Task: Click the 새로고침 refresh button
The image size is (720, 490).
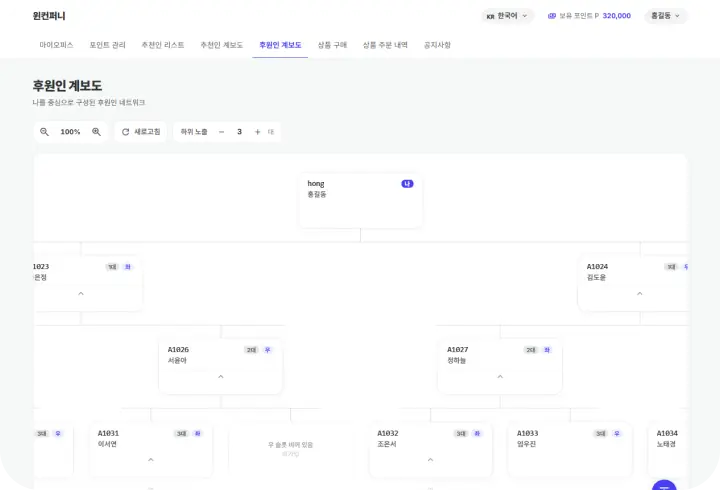Action: point(141,132)
